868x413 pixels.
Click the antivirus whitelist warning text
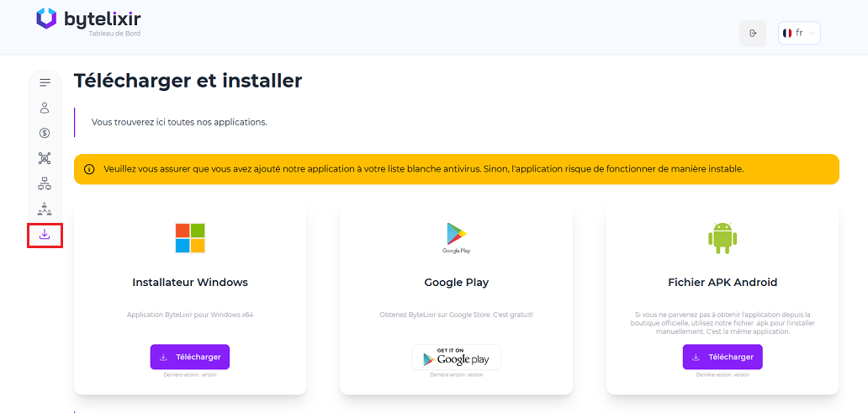point(423,169)
